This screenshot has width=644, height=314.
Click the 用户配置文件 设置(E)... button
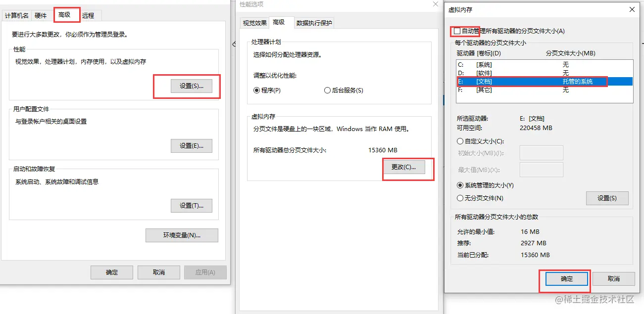[x=192, y=145]
